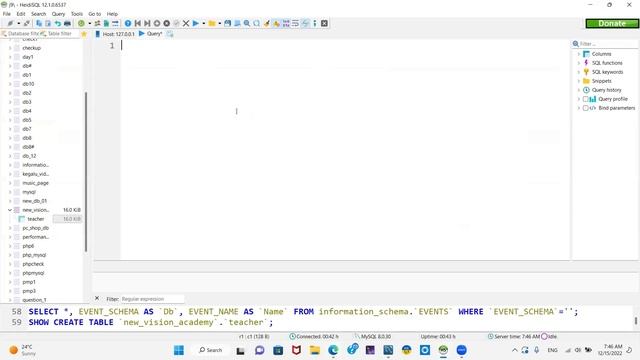The height and width of the screenshot is (360, 640).
Task: Click the taskbar Search box
Action: [211, 350]
